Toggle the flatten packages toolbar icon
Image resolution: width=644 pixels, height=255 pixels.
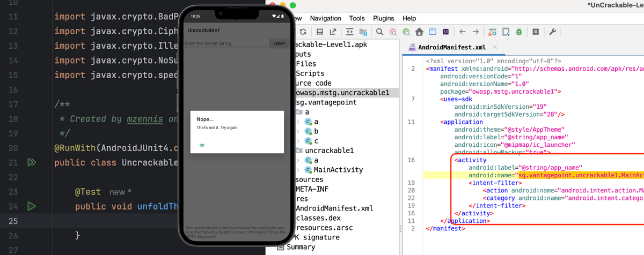click(350, 32)
